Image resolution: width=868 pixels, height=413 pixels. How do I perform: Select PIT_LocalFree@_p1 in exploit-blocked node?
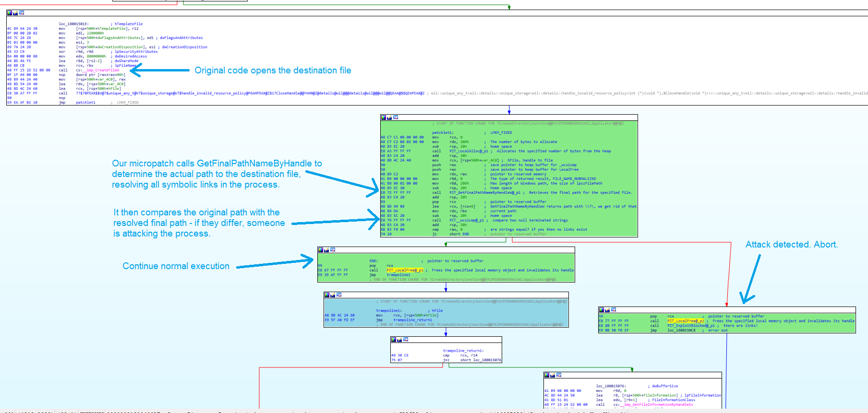tap(686, 321)
